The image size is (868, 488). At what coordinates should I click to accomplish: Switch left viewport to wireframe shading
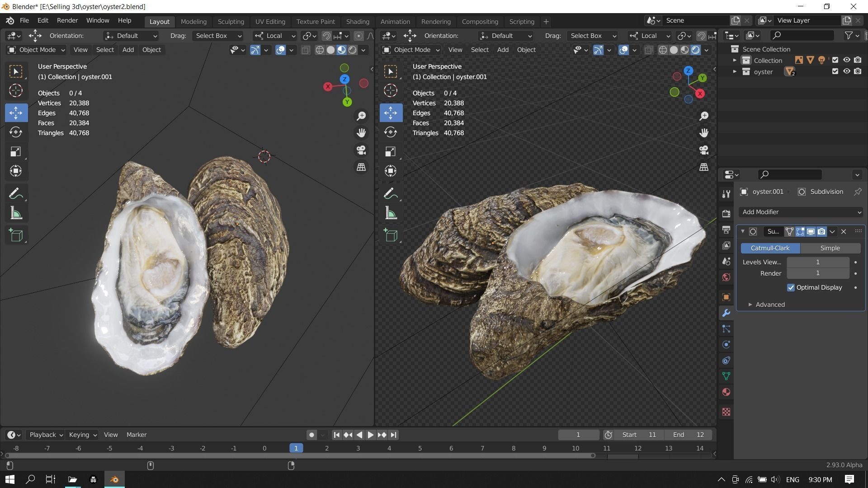320,50
